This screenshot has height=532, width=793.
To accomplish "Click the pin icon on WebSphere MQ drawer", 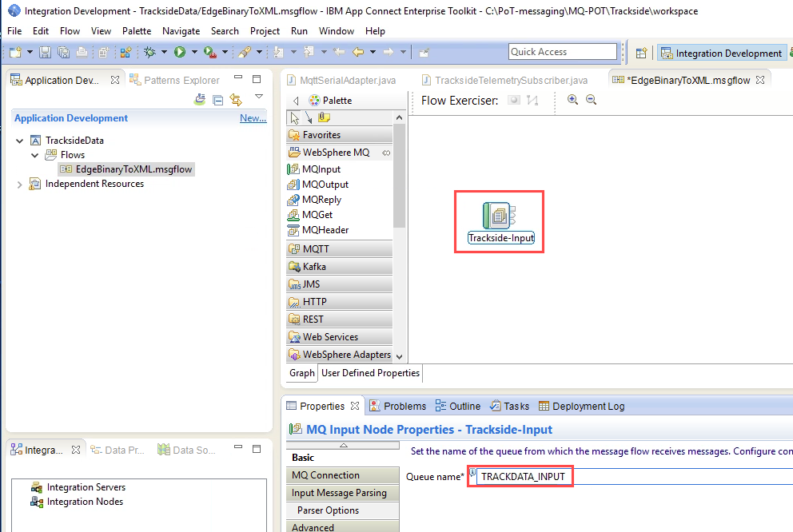I will [386, 153].
